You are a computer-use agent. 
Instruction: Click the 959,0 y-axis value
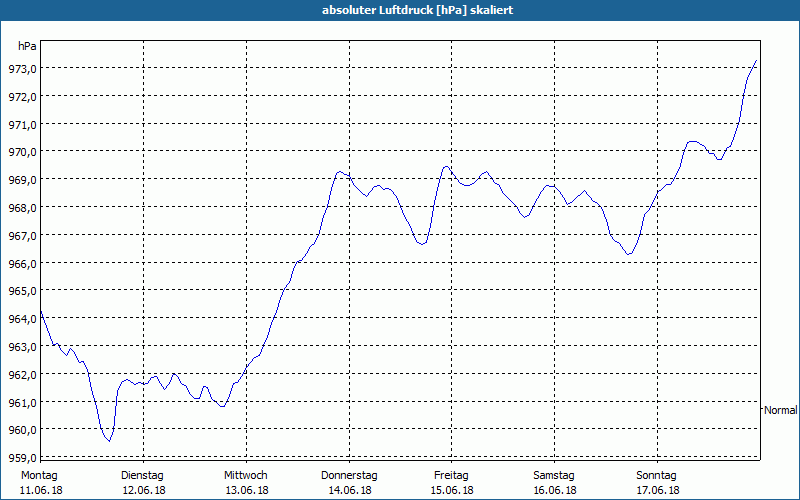(x=23, y=458)
